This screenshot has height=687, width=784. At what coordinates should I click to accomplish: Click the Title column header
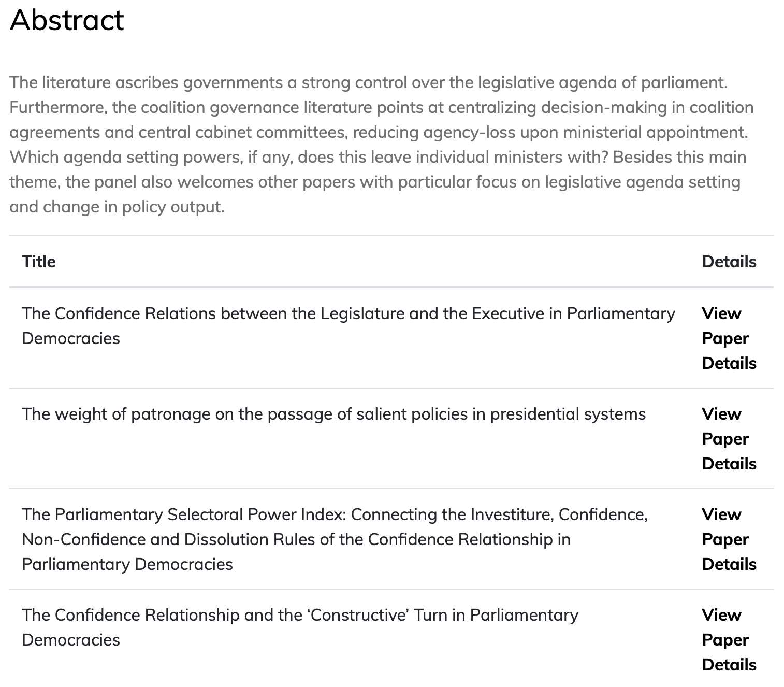tap(39, 262)
